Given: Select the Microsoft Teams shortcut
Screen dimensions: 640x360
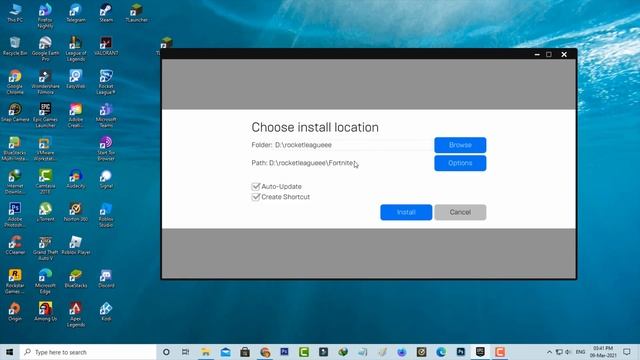Looking at the screenshot, I should 106,115.
